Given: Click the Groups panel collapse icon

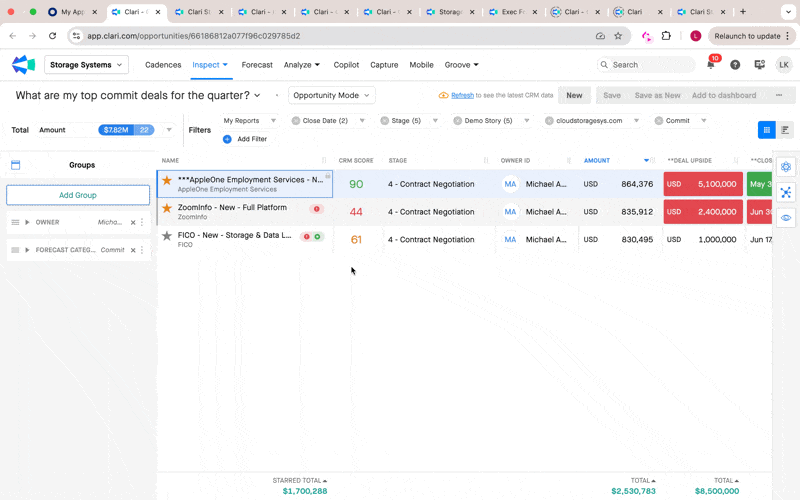Looking at the screenshot, I should click(16, 165).
